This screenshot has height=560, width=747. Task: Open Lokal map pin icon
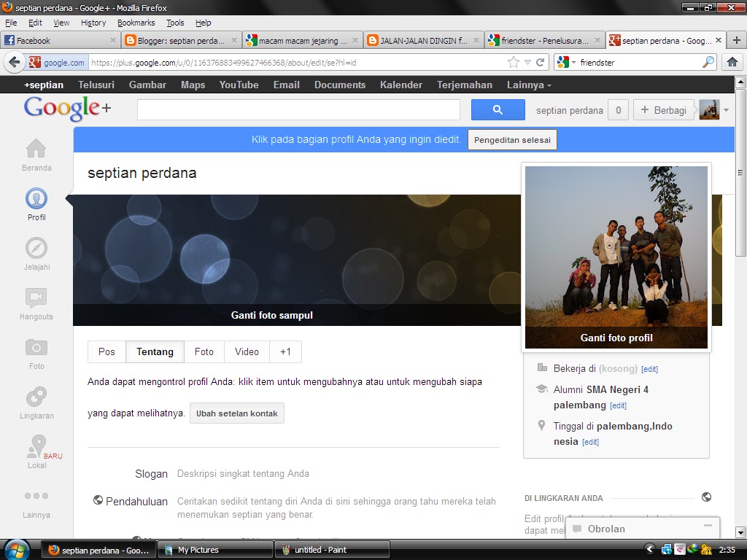(x=37, y=446)
